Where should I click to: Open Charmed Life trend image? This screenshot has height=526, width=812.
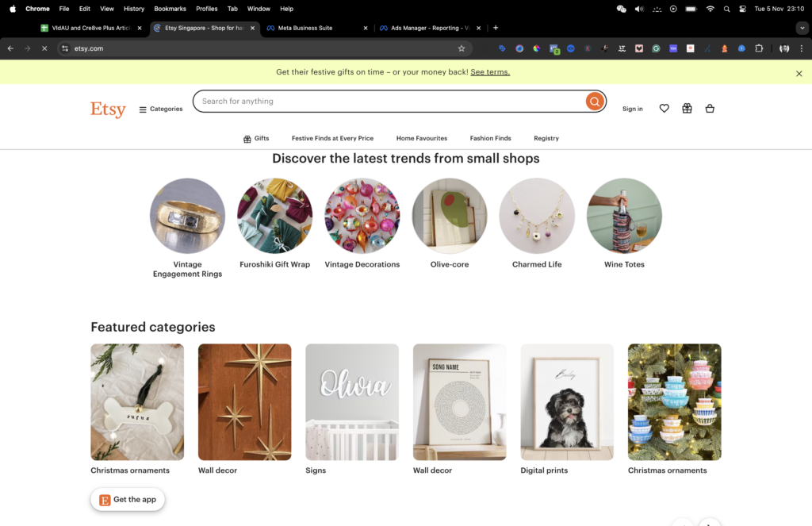point(537,216)
